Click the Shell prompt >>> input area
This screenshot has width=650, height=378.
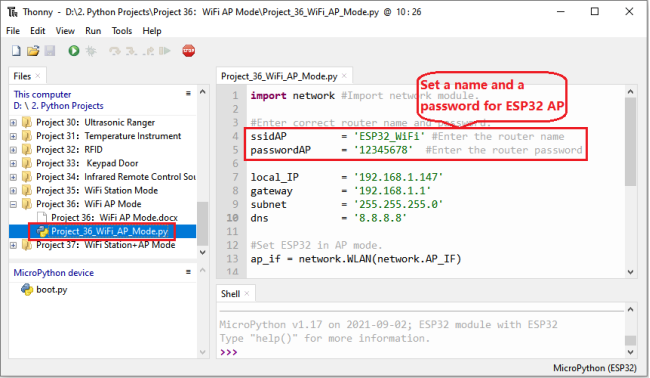point(229,352)
